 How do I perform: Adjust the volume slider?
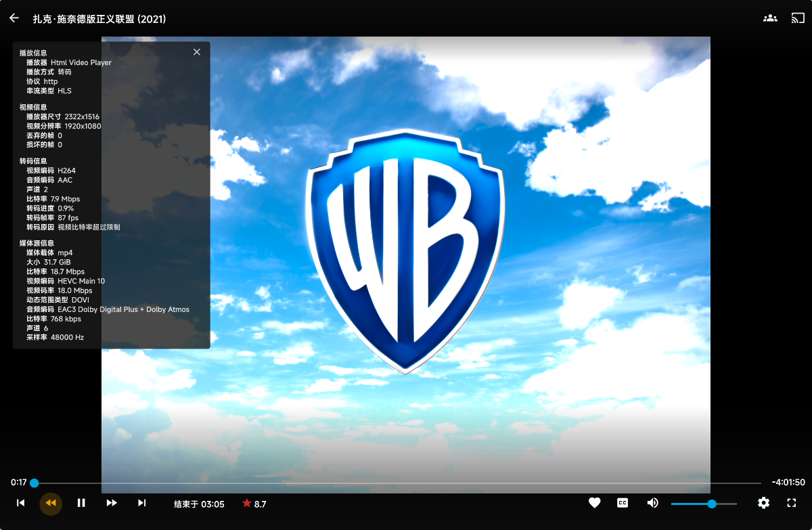[704, 504]
